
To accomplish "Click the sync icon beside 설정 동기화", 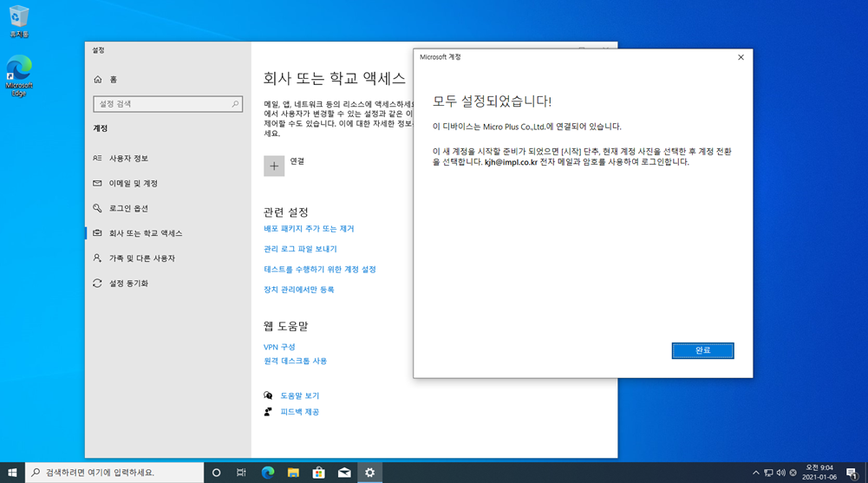I will [x=97, y=284].
